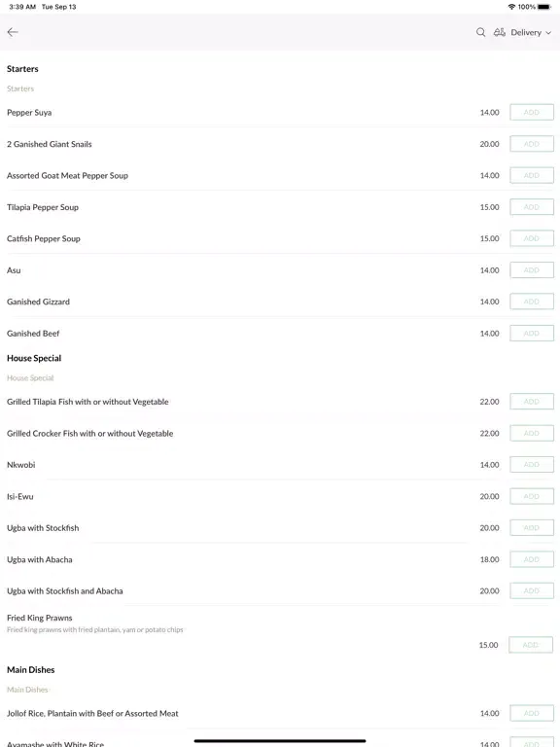
Task: Go back using the arrow icon
Action: (13, 32)
